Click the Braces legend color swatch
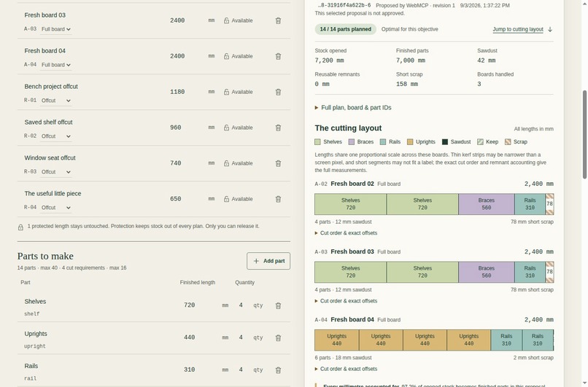This screenshot has width=588, height=387. coord(352,142)
